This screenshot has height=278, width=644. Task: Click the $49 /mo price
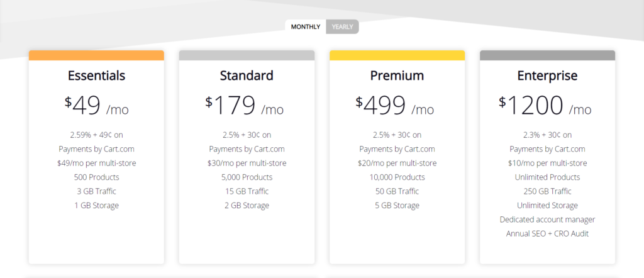pyautogui.click(x=96, y=106)
